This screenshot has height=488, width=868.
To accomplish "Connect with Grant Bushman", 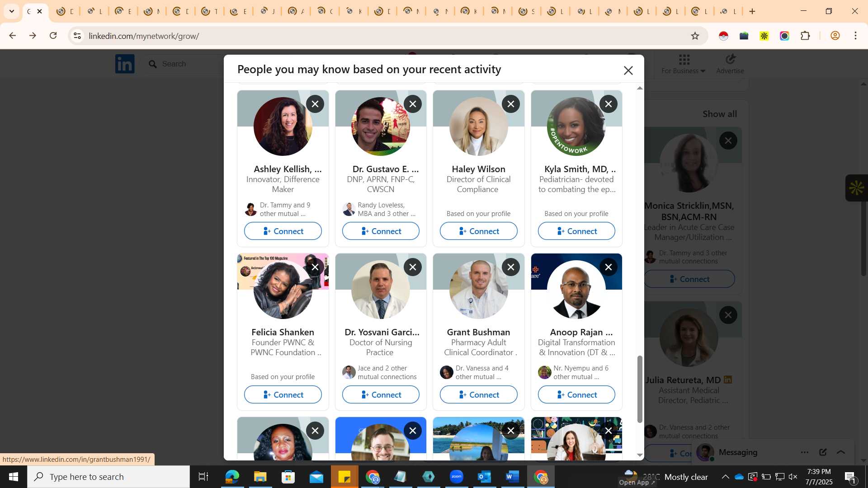I will click(x=478, y=394).
